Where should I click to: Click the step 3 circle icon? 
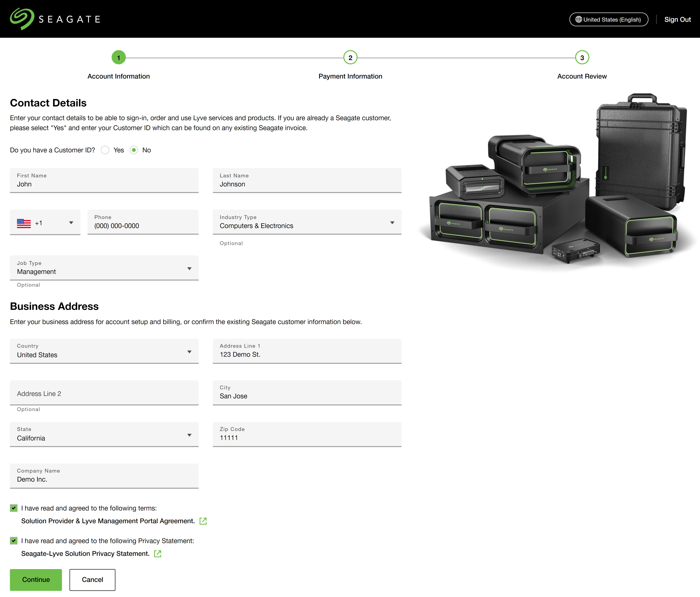coord(582,58)
